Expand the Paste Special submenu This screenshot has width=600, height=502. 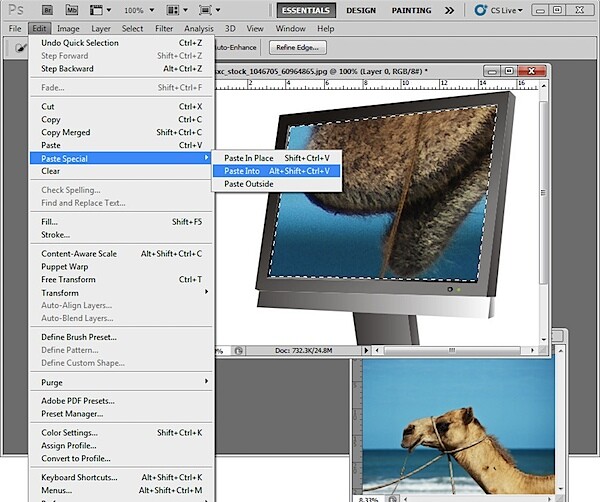coord(121,158)
